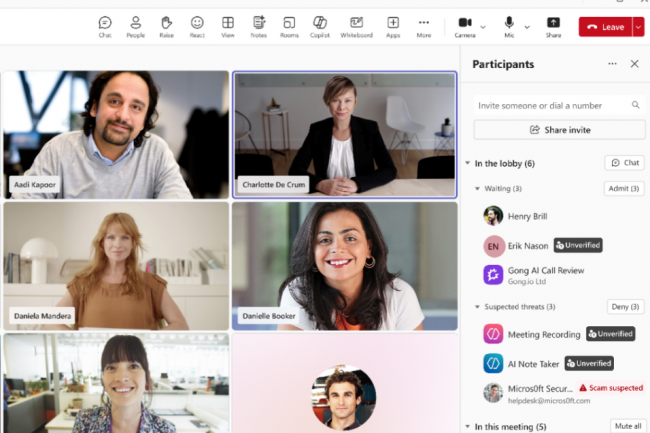Click the Share invite button
Screen dimensions: 650x433
(x=559, y=130)
